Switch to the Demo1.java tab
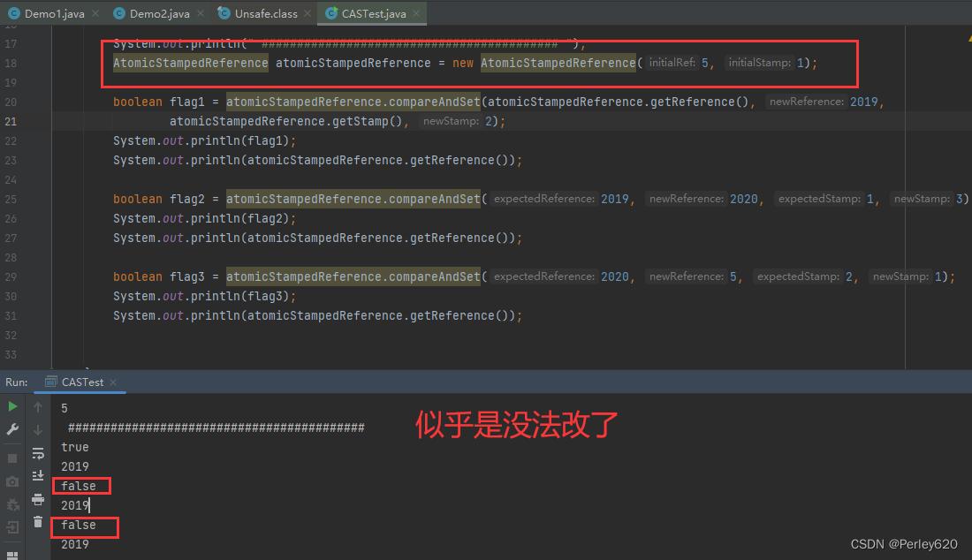 coord(54,13)
